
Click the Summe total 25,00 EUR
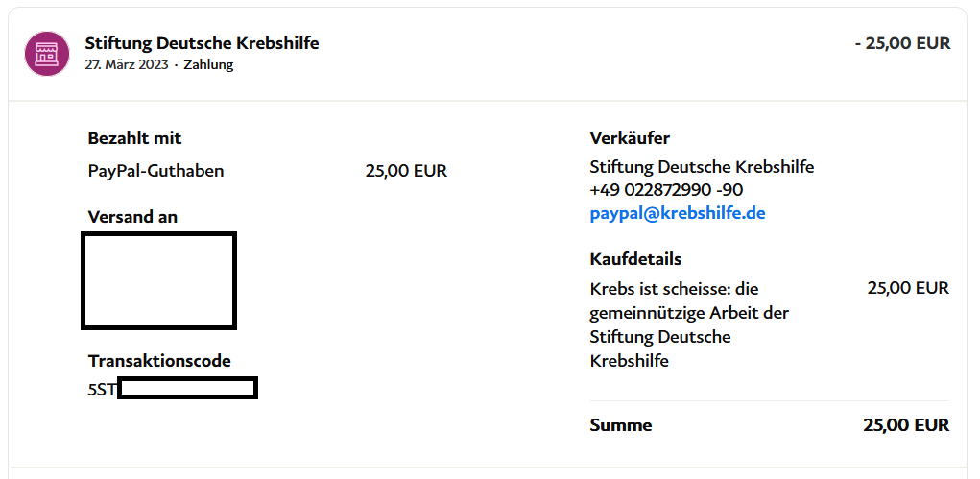(906, 424)
